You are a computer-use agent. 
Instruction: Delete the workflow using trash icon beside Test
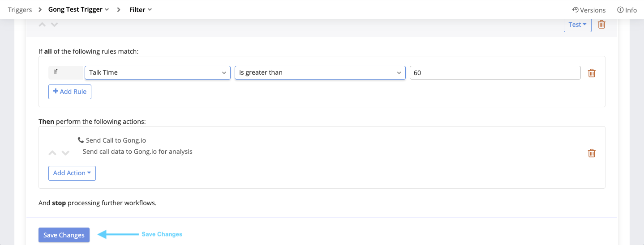point(601,25)
